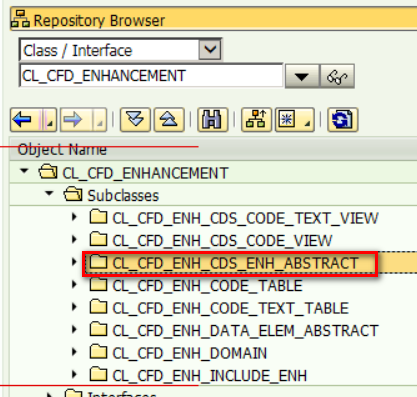Open the object name history dropdown
The height and width of the screenshot is (397, 417).
[x=302, y=77]
